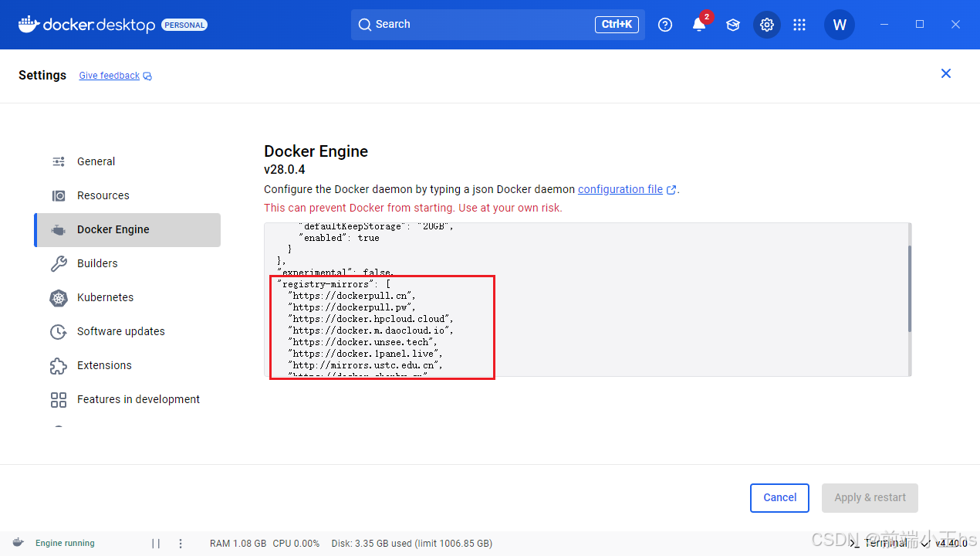This screenshot has width=980, height=556.
Task: Click the Extensions puzzle piece icon
Action: pos(59,365)
